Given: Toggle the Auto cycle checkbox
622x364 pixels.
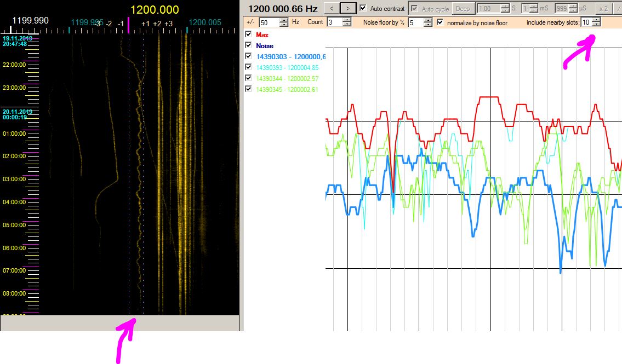Looking at the screenshot, I should pos(414,8).
